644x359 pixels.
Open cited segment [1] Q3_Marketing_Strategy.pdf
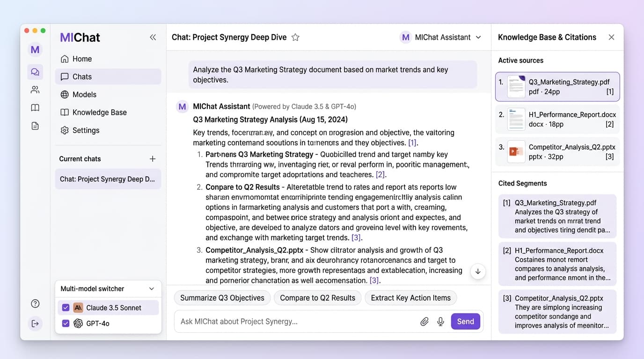coord(557,216)
